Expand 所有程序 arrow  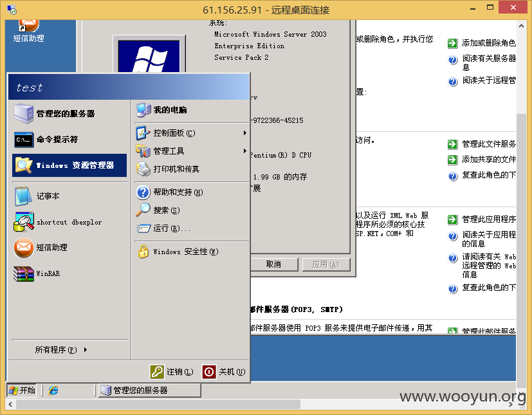(85, 349)
